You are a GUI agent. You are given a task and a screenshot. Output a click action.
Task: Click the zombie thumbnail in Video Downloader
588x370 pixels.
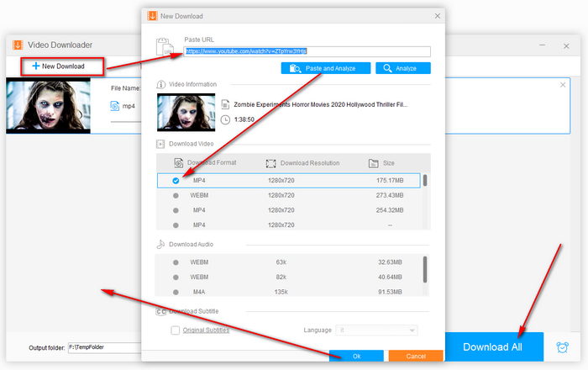pos(48,106)
